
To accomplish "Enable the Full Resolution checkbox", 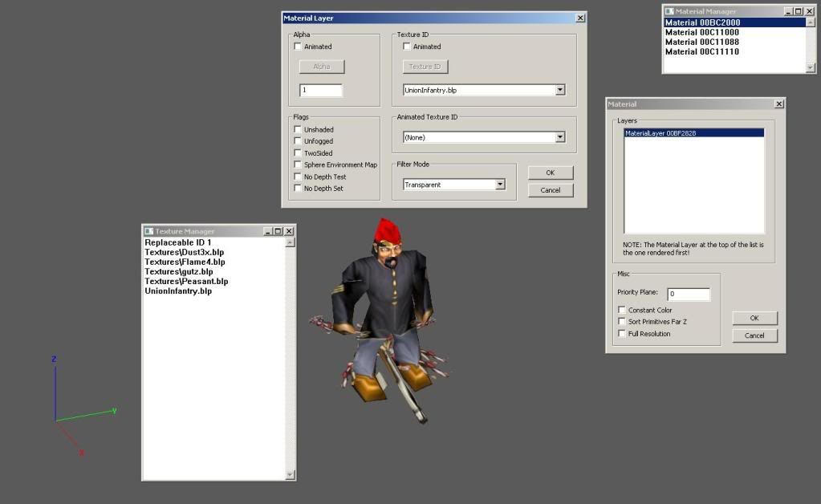I will [622, 333].
